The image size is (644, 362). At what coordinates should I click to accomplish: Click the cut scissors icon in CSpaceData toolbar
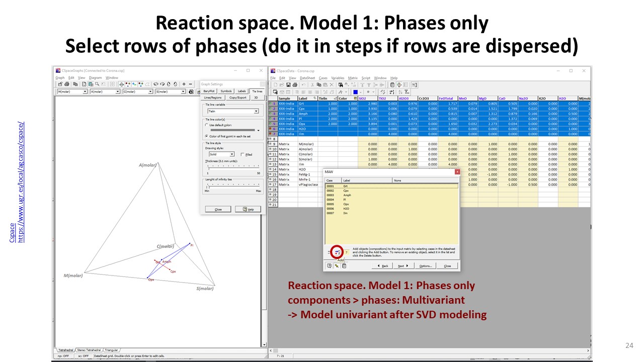(312, 85)
